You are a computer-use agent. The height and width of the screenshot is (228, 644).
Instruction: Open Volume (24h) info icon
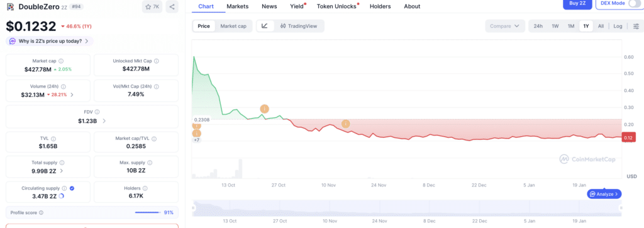click(63, 87)
